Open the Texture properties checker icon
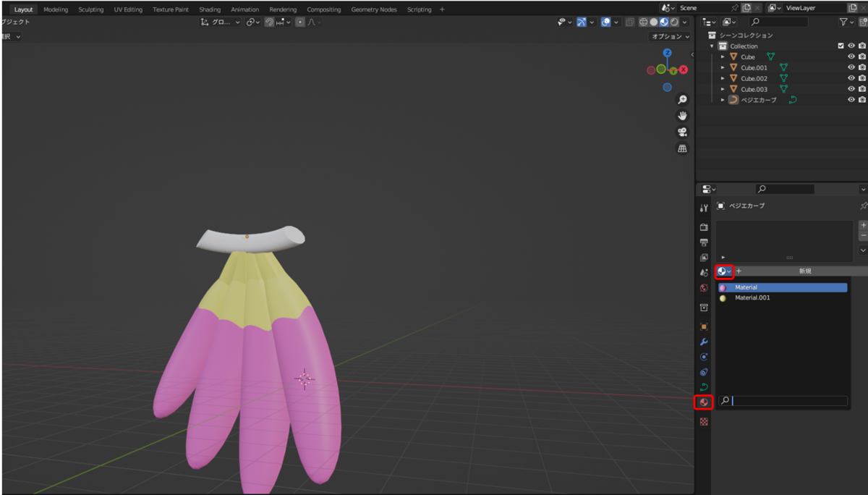 704,422
